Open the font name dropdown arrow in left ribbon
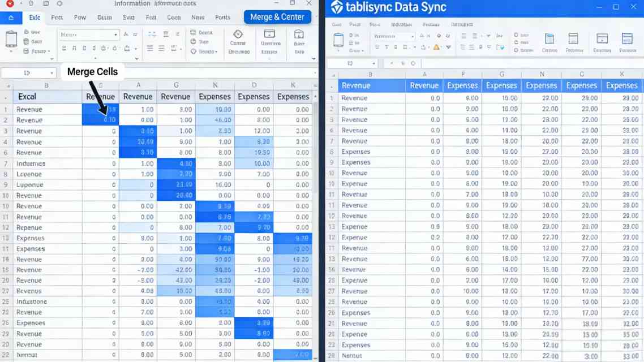This screenshot has height=362, width=644. (x=116, y=35)
